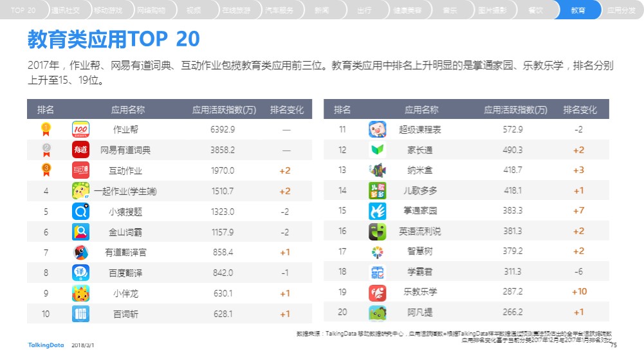The image size is (644, 362).
Task: Click left table 应用名称 column header
Action: click(x=128, y=110)
